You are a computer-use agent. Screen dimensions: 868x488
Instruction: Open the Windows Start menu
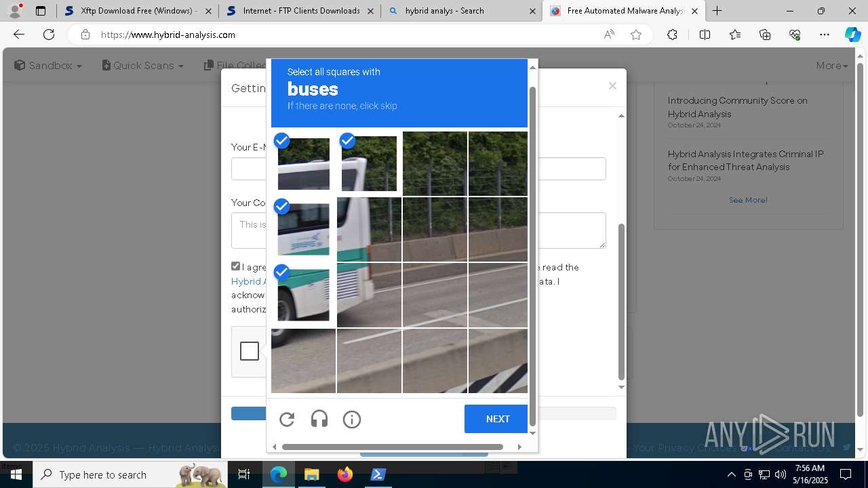coord(16,474)
